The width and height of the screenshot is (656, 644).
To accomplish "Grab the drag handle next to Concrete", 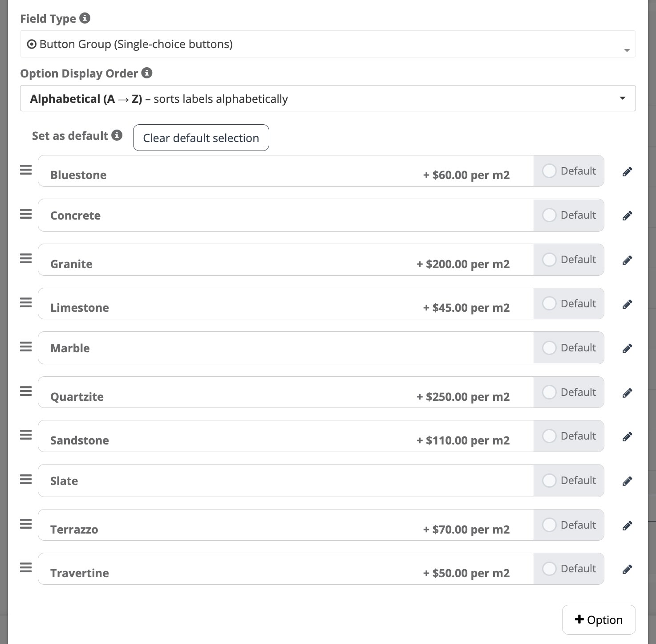I will (x=26, y=214).
